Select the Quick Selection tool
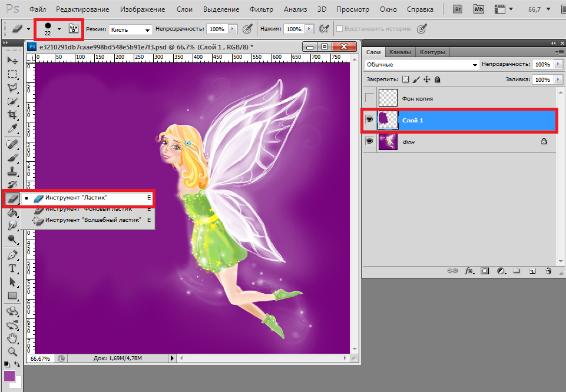This screenshot has height=392, width=566. click(x=12, y=101)
